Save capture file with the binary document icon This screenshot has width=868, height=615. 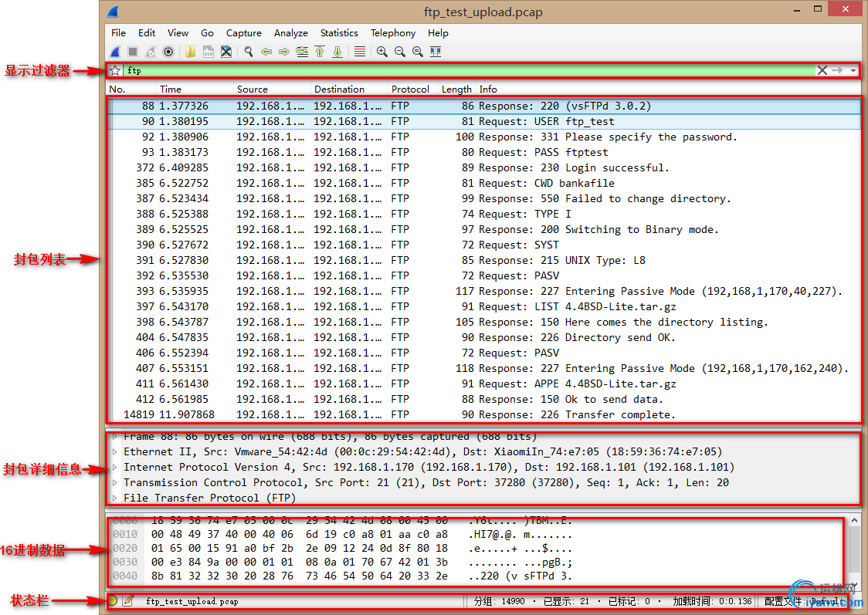(x=209, y=52)
